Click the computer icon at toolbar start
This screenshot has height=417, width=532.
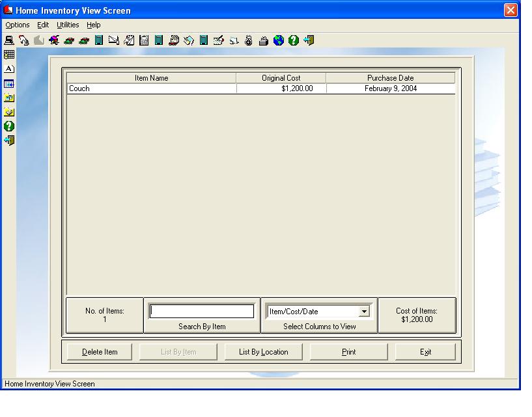(9, 40)
